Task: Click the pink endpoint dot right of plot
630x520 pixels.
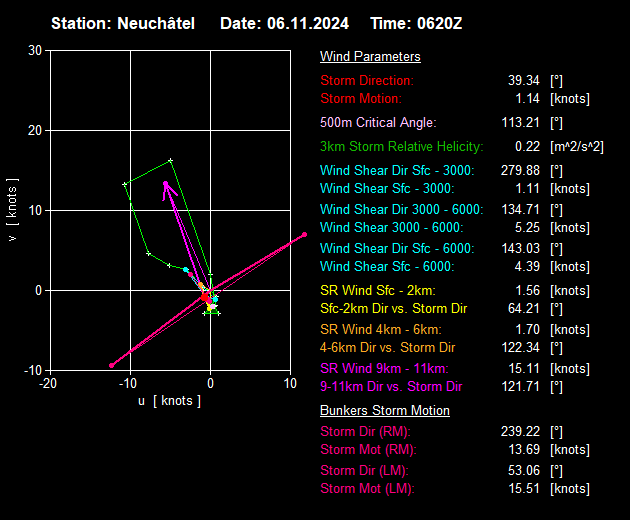Action: [305, 234]
